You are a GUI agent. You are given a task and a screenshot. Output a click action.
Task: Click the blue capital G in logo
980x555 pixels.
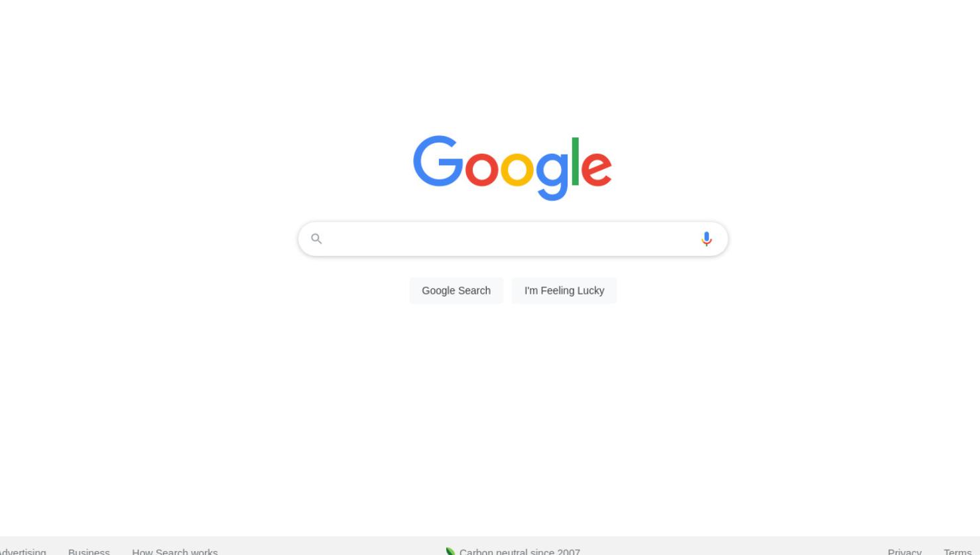point(438,161)
